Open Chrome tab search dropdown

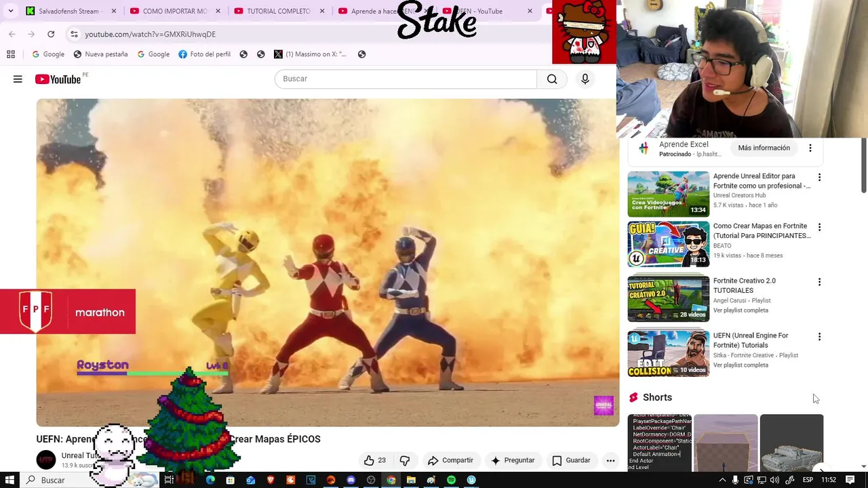10,11
